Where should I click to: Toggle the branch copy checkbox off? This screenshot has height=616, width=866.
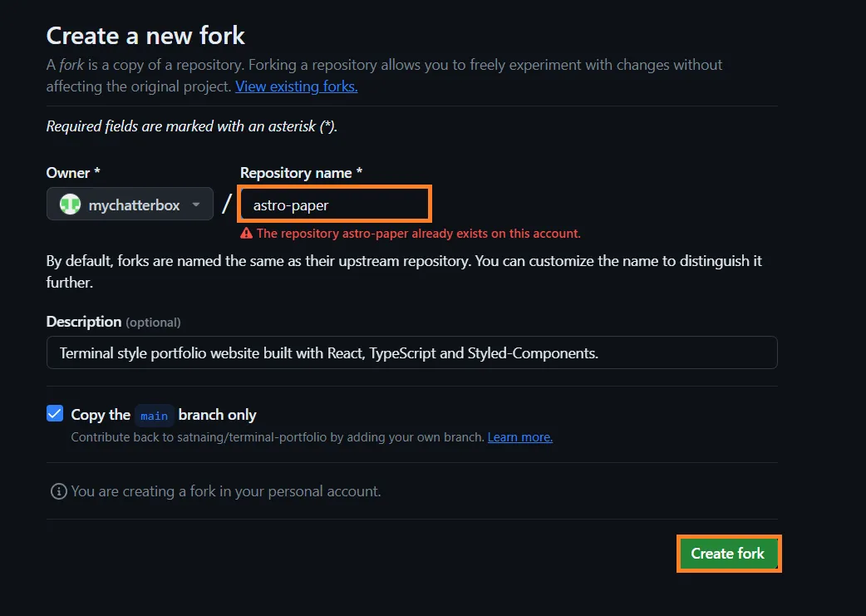click(54, 413)
